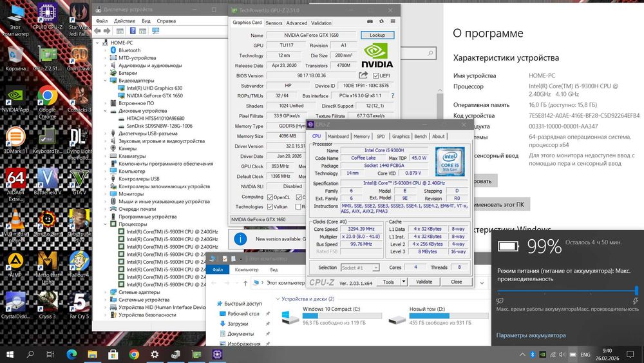Select the CPUID CPU-Z desktop icon
This screenshot has width=644, height=363.
tap(48, 17)
